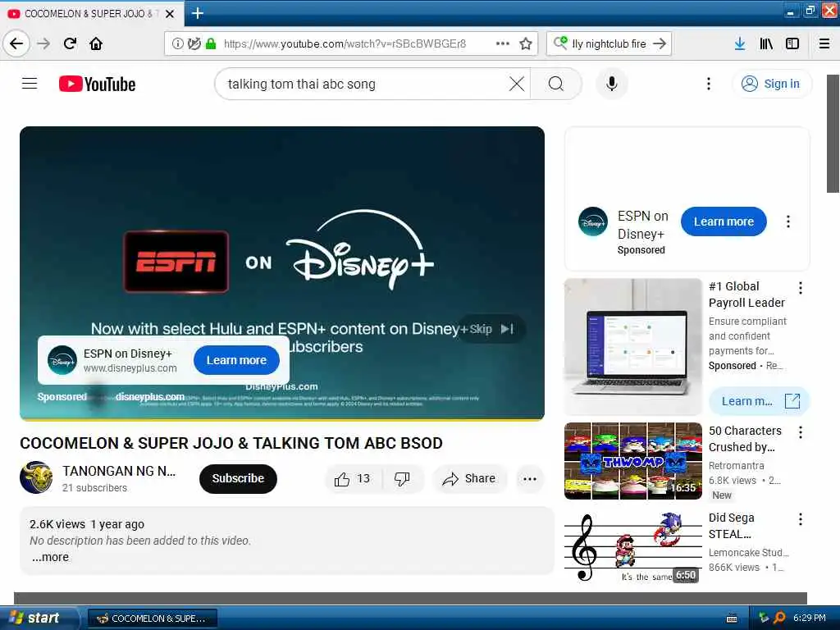This screenshot has width=840, height=630.
Task: Click the video title COCOMELON & SUPER JOJO
Action: click(x=231, y=444)
